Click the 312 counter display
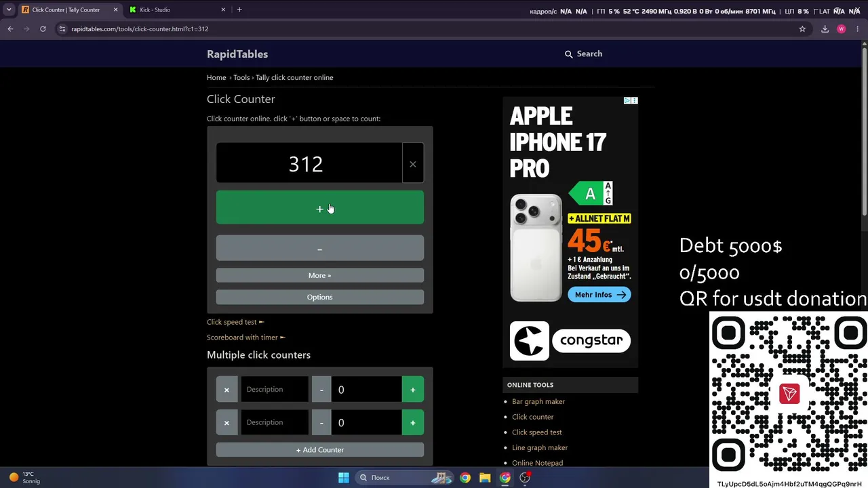This screenshot has width=868, height=488. point(309,163)
